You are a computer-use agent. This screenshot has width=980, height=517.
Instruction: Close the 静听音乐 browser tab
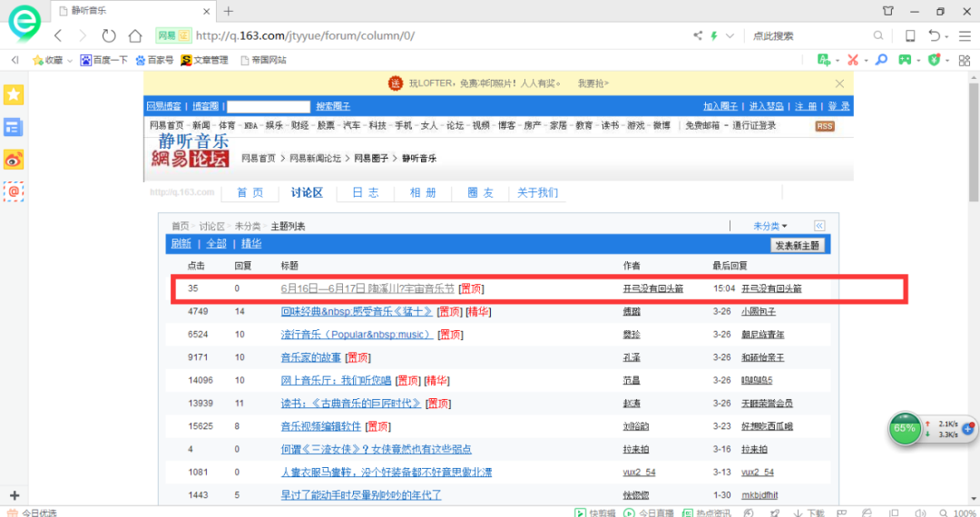207,11
